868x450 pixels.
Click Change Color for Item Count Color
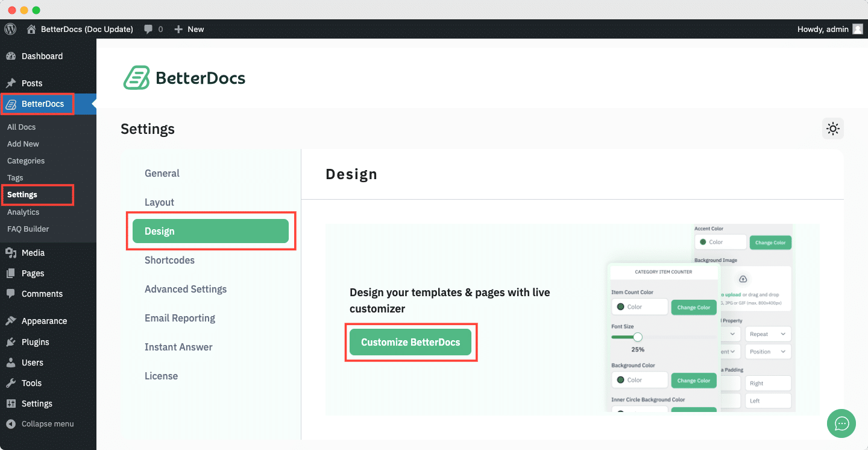tap(693, 307)
